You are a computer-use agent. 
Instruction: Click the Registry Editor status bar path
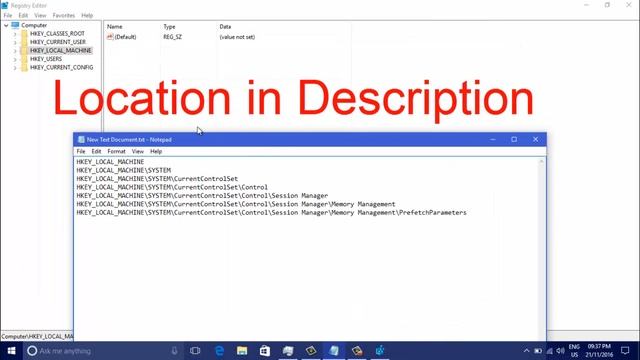(x=37, y=337)
